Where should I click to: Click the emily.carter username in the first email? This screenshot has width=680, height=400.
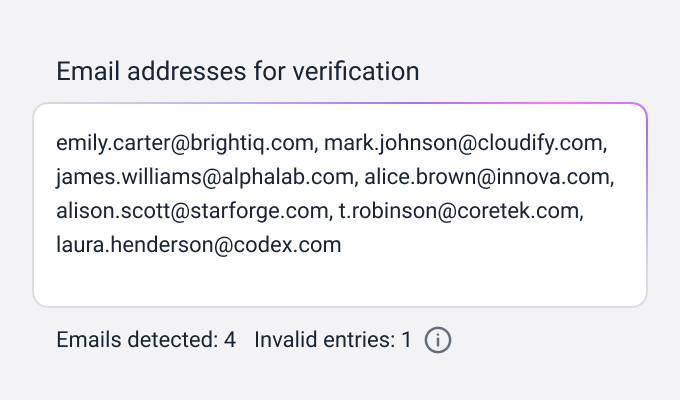coord(113,142)
